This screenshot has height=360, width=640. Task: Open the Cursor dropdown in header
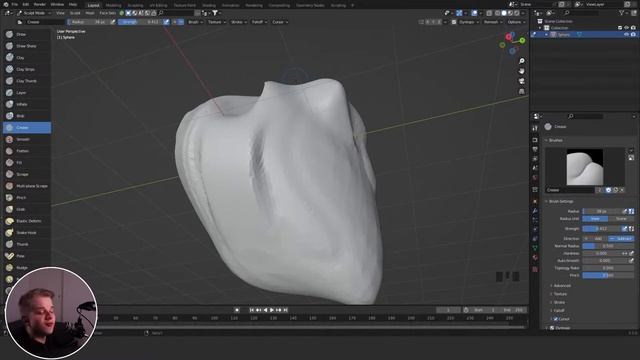[280, 22]
